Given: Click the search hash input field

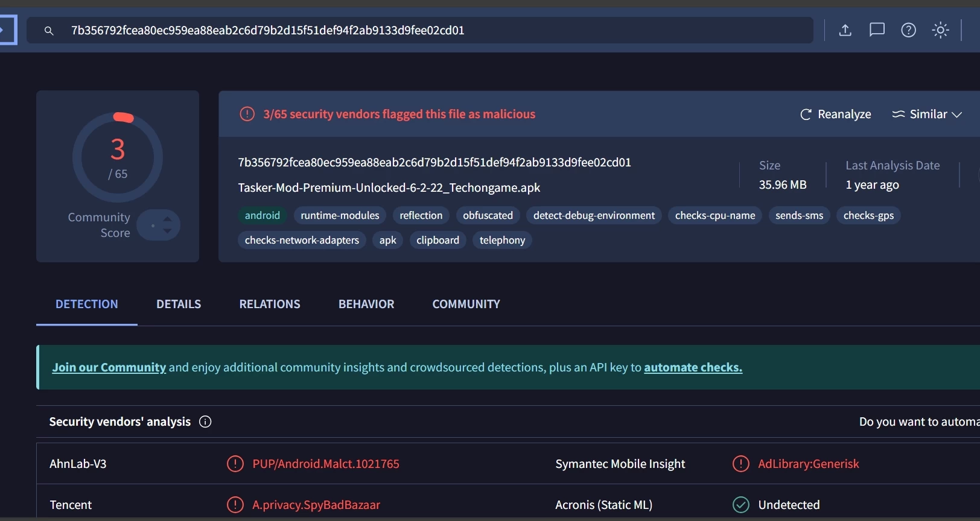Looking at the screenshot, I should pos(419,30).
